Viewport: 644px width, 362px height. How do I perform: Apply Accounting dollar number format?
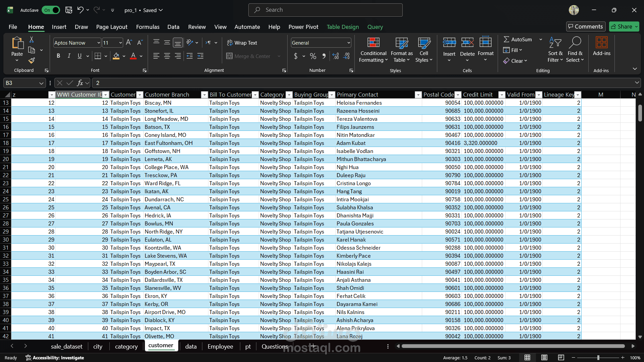click(296, 56)
